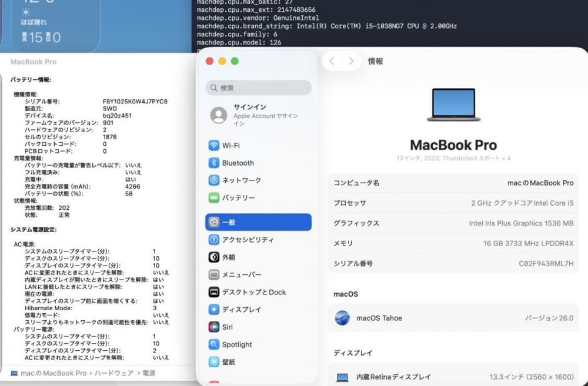588x386 pixels.
Task: Click the macOS Tahoe logo icon
Action: tap(342, 318)
